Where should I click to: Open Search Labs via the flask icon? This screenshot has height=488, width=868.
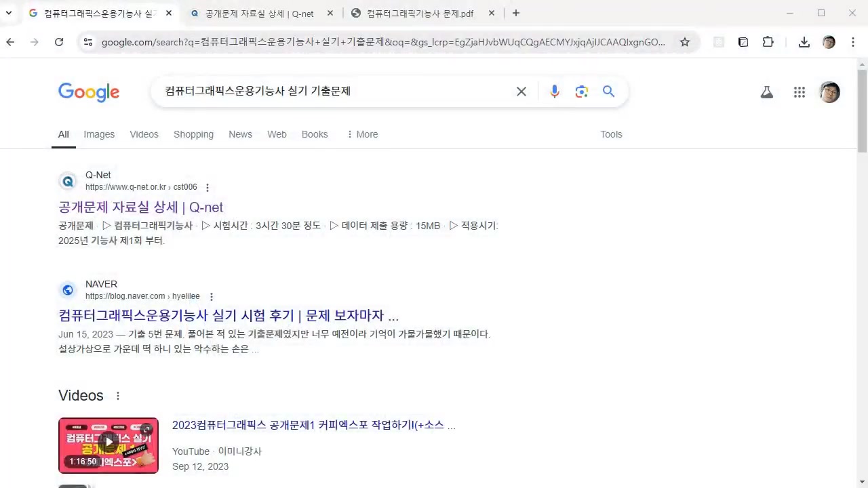(x=766, y=92)
